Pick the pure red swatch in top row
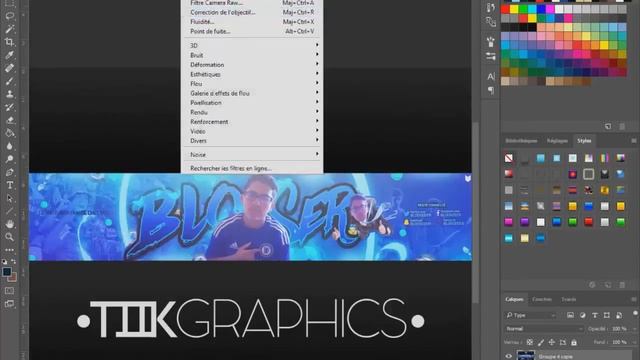The height and width of the screenshot is (360, 640). [x=505, y=9]
